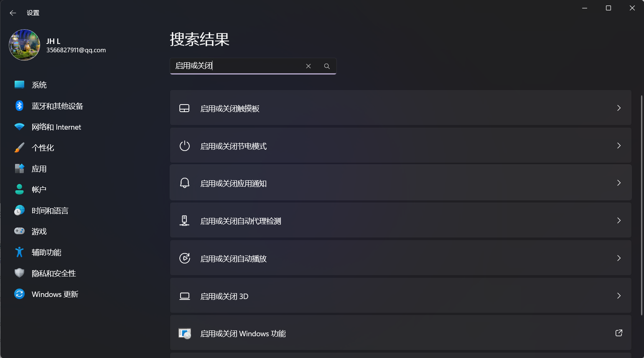Go to 网络和 Internet section
The image size is (644, 358).
(56, 127)
